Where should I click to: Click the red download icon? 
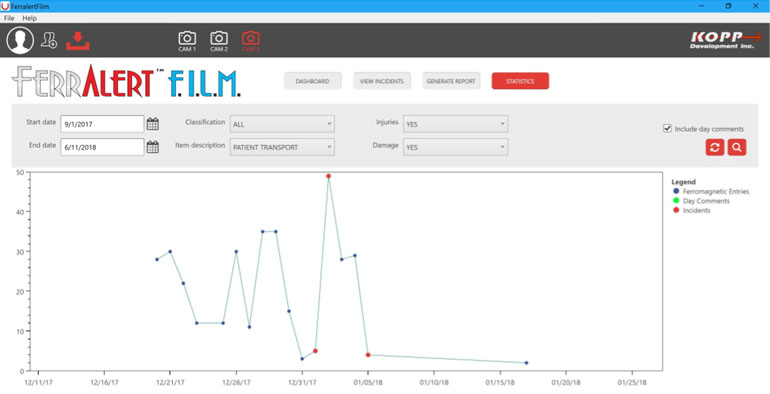tap(78, 41)
